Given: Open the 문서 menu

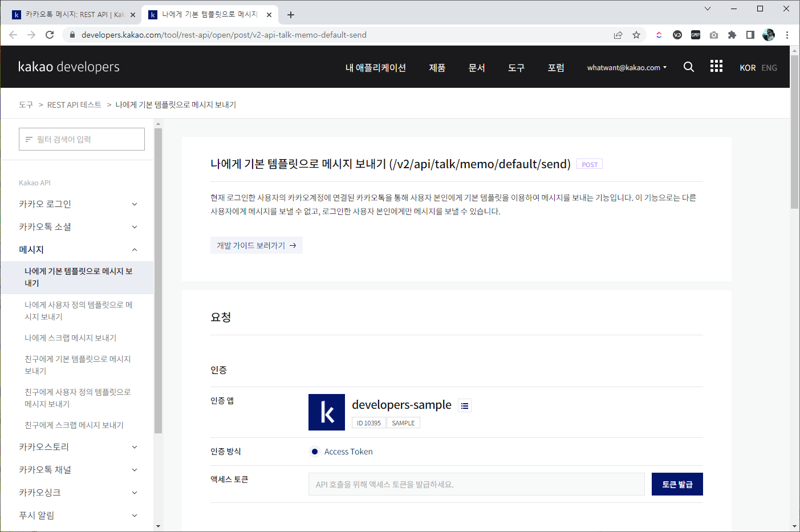Looking at the screenshot, I should pos(477,67).
